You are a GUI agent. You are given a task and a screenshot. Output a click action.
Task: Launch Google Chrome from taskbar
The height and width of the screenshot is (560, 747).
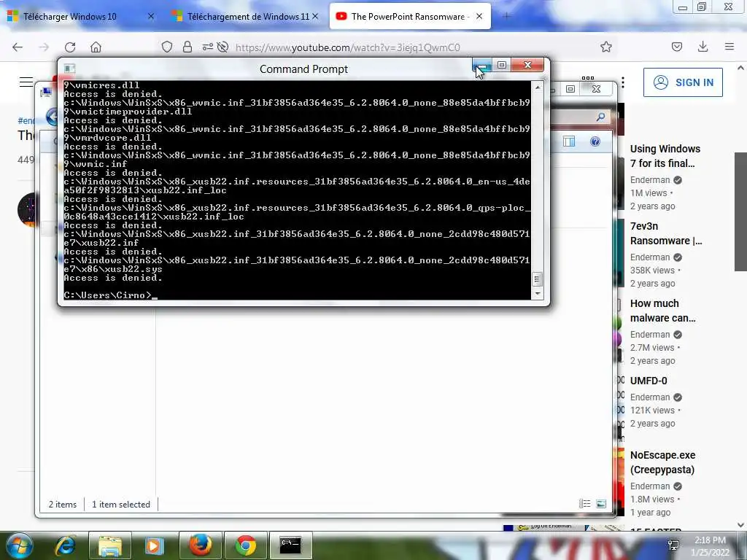coord(245,545)
